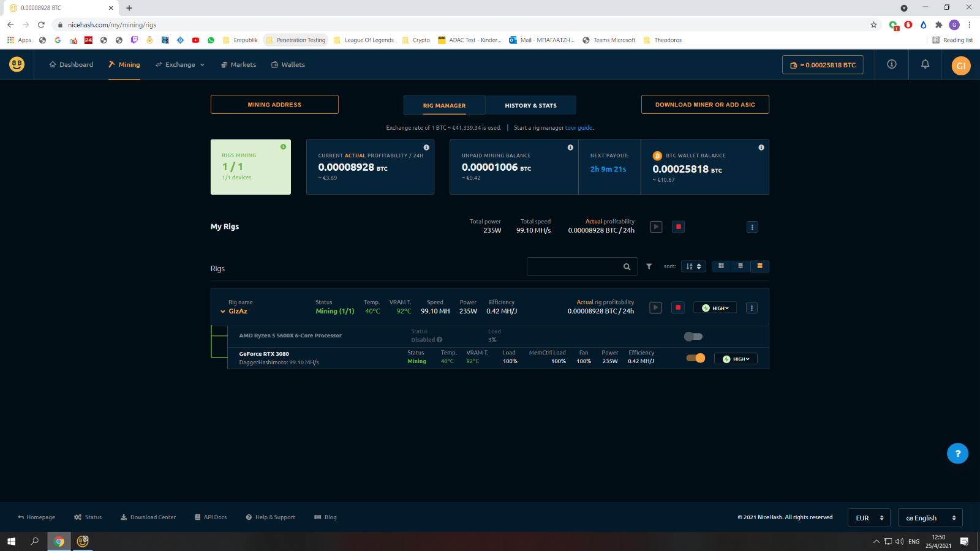Open the Blog footer link
This screenshot has width=980, height=551.
click(326, 517)
